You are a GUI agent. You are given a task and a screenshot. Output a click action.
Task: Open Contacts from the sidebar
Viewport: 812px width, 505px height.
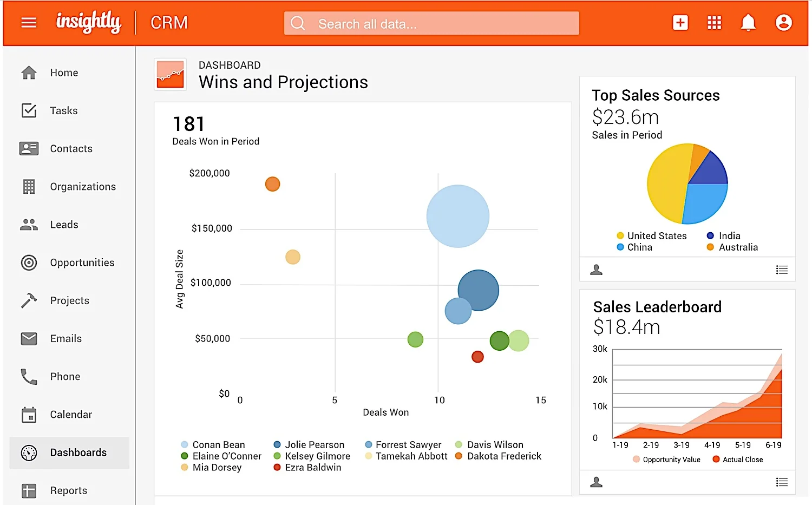(71, 148)
